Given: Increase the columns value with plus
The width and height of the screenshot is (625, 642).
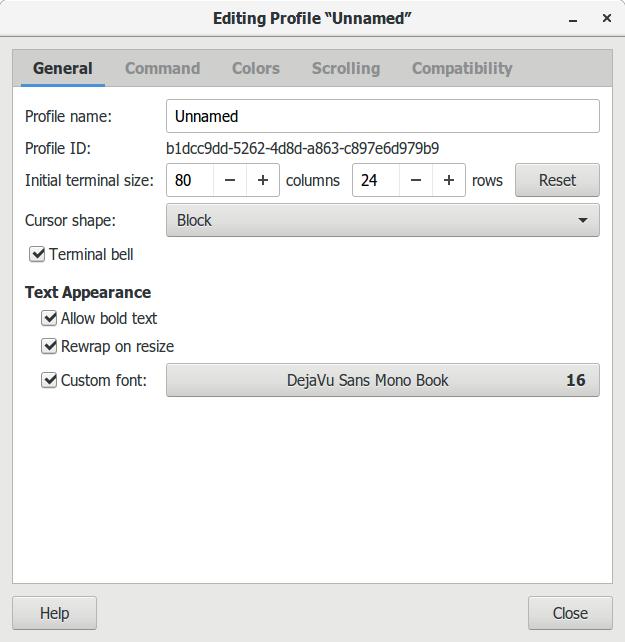Looking at the screenshot, I should 263,180.
